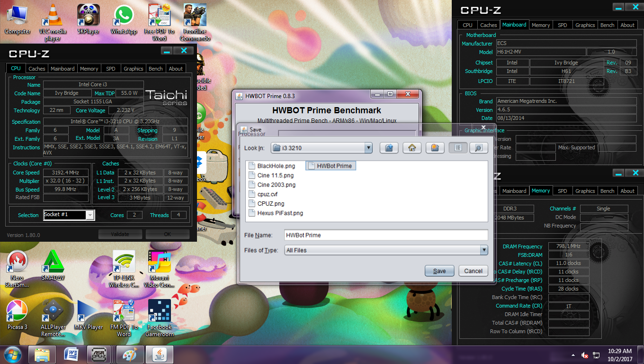Click OK in the CPU-Z CPU window
The image size is (644, 364).
pyautogui.click(x=168, y=234)
